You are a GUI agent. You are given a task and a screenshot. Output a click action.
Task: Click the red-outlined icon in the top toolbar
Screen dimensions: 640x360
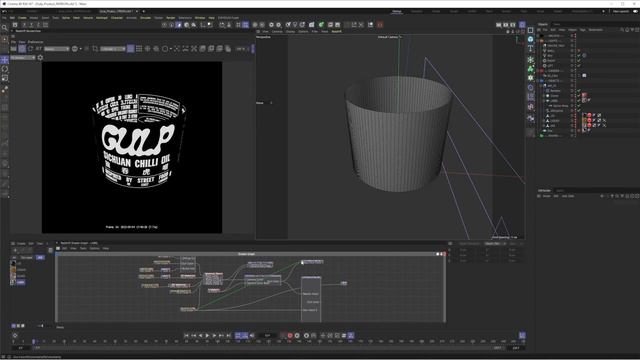[x=380, y=25]
